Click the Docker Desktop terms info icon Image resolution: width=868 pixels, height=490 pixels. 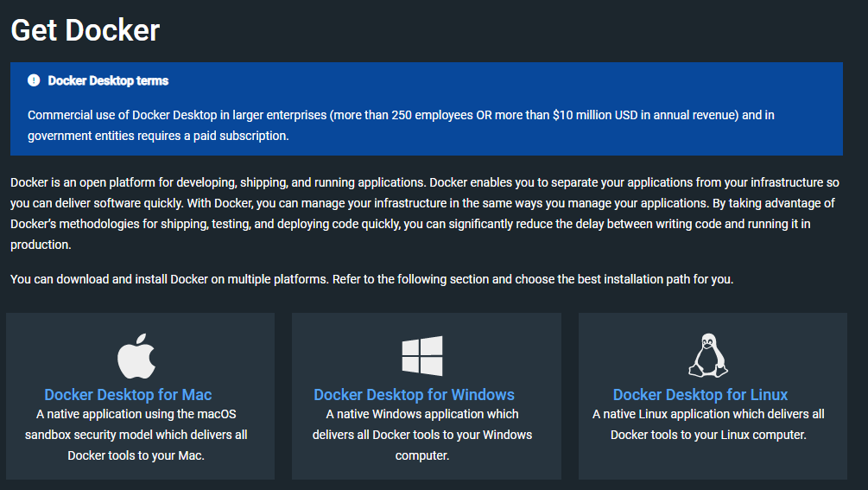pyautogui.click(x=34, y=80)
